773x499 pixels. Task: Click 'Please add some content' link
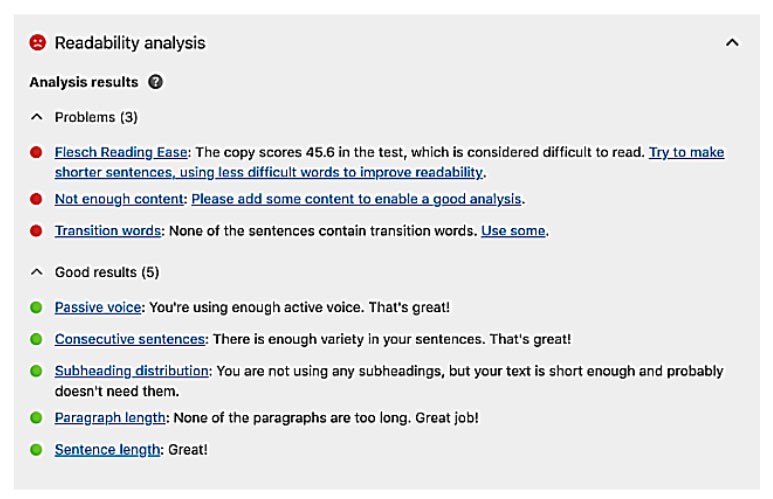pyautogui.click(x=357, y=199)
